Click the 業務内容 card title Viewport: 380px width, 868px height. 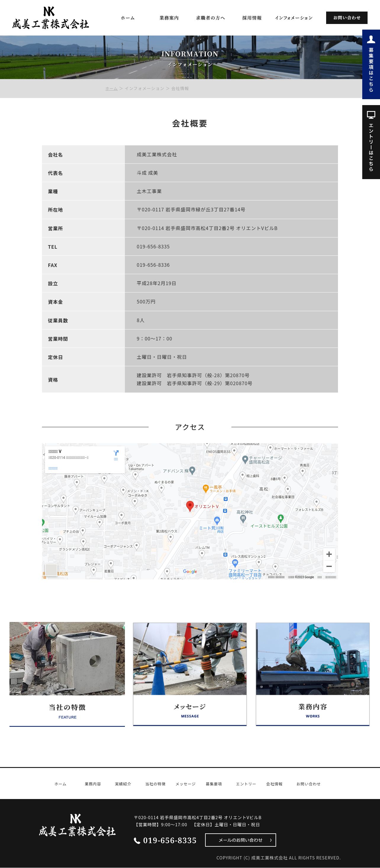point(313,707)
